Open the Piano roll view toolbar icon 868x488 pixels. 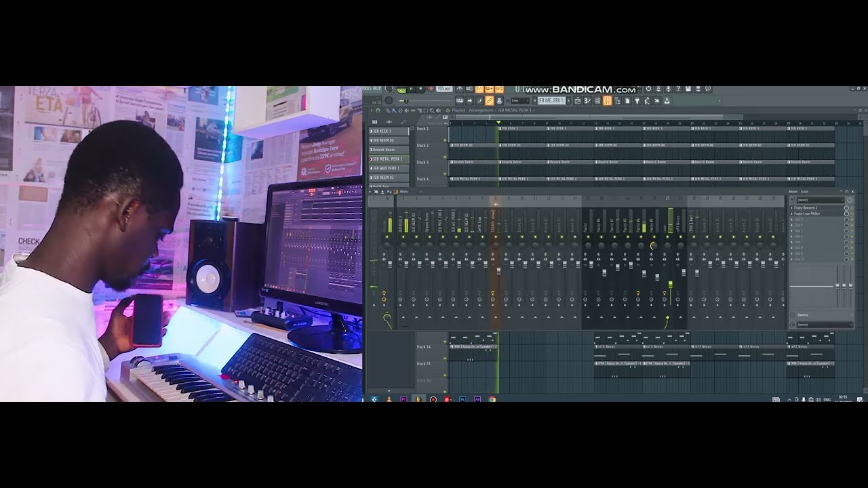point(587,100)
